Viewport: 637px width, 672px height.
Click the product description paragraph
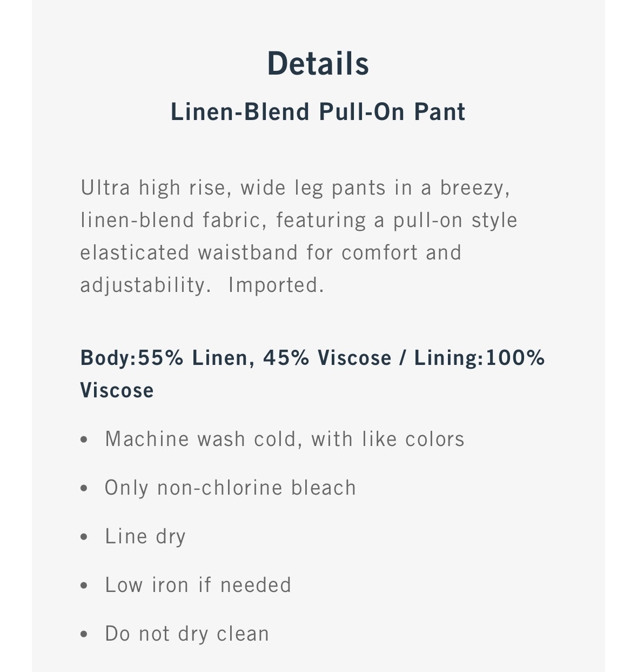299,236
